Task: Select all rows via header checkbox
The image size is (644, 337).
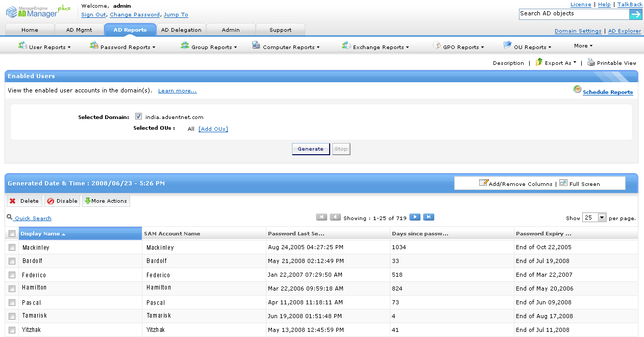Action: (x=12, y=233)
